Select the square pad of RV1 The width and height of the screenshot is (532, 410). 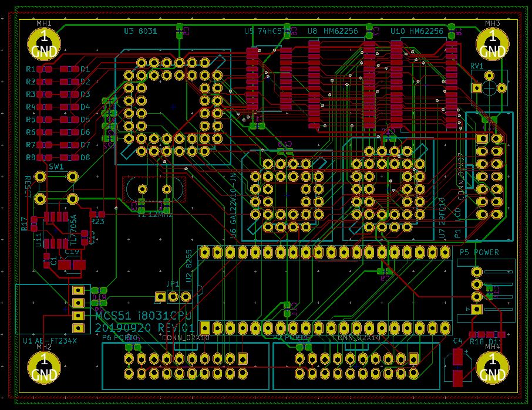476,88
